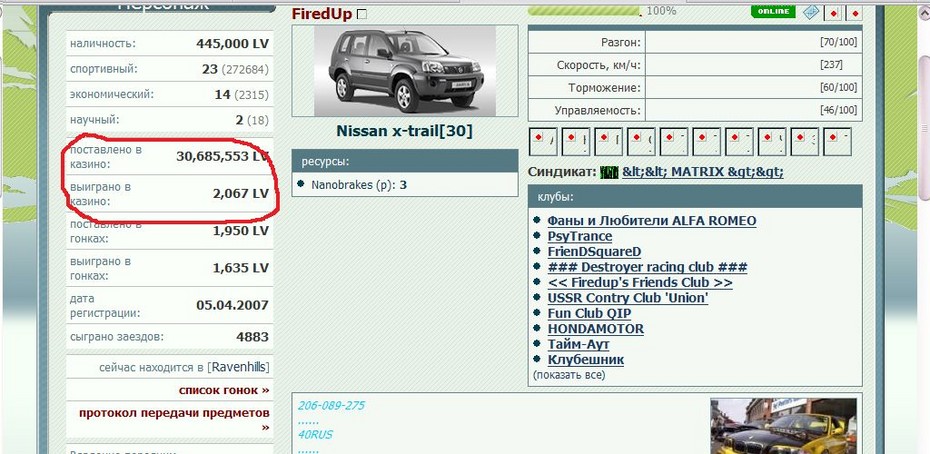Click the '2,067 LV' casino winnings value
930x454 pixels.
tap(241, 193)
